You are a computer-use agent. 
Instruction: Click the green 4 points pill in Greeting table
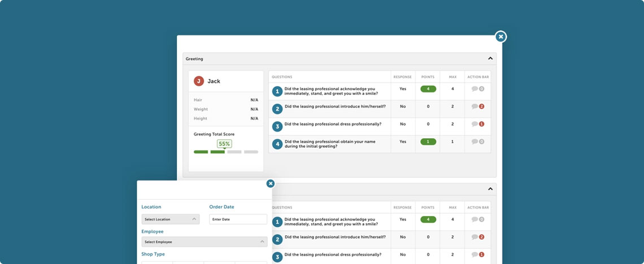[428, 89]
